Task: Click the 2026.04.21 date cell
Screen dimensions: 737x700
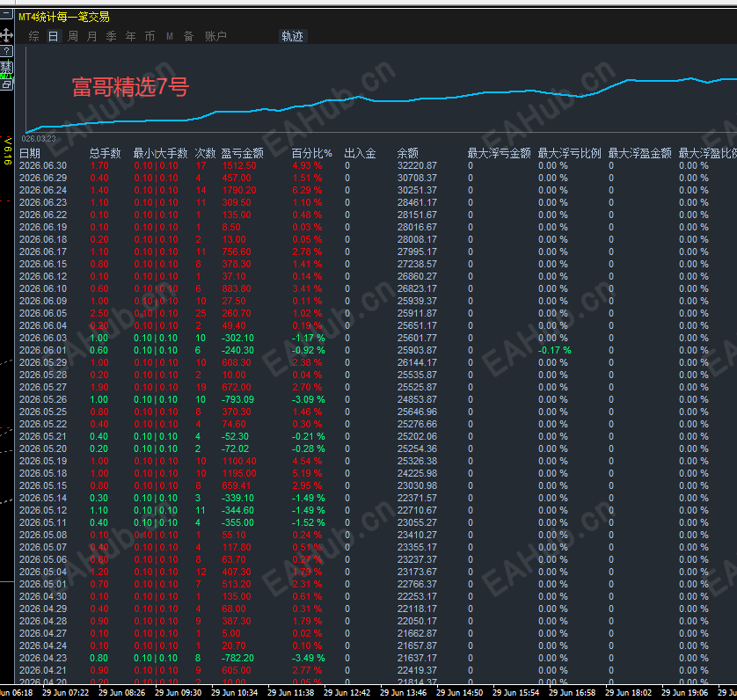Action: coord(43,670)
